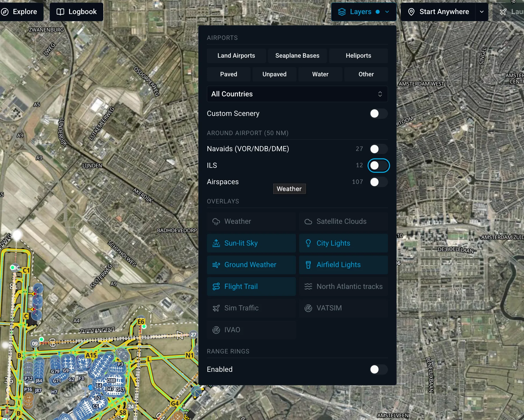The height and width of the screenshot is (420, 524).
Task: Select the Water runway filter
Action: point(320,74)
